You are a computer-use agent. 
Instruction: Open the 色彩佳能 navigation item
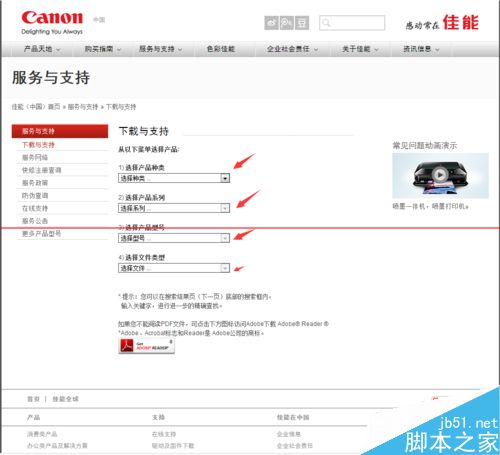[221, 49]
